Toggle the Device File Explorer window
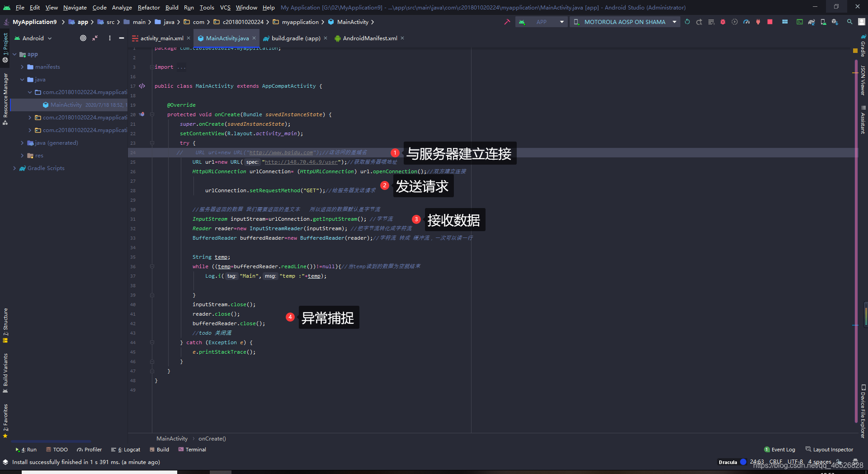The width and height of the screenshot is (868, 474). 863,412
